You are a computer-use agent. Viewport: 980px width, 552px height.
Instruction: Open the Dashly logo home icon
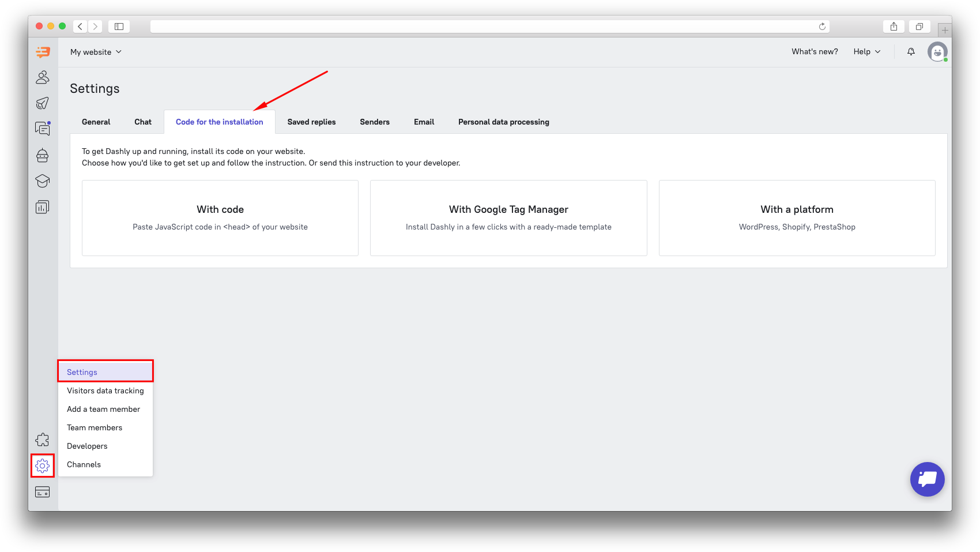pos(43,52)
